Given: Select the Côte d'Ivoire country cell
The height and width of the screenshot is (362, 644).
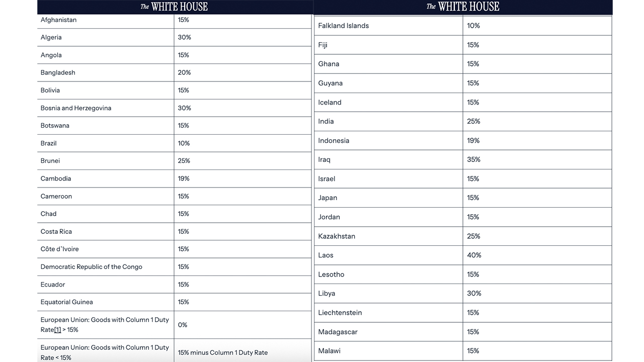Looking at the screenshot, I should click(60, 249).
